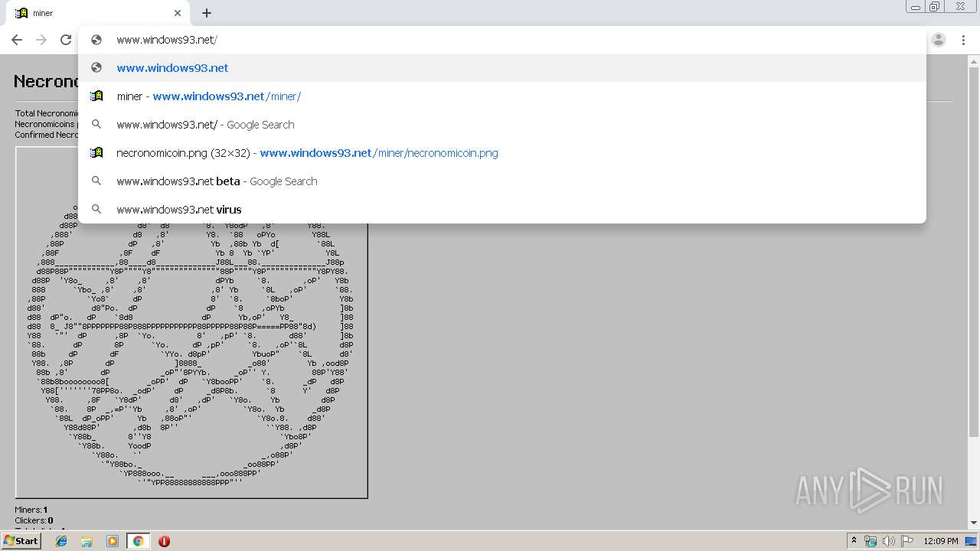Image resolution: width=980 pixels, height=551 pixels.
Task: Launch Internet Explorer from the taskbar
Action: (x=61, y=541)
